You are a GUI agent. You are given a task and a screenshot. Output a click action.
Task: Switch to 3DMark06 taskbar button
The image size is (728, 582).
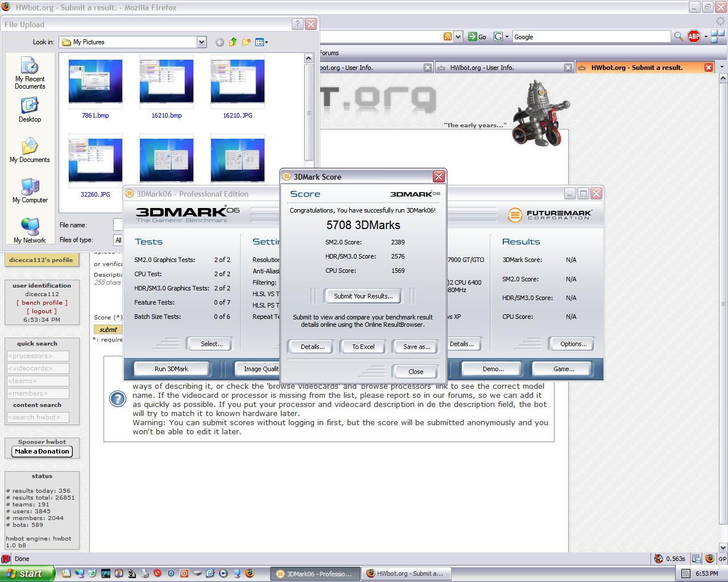click(x=315, y=574)
